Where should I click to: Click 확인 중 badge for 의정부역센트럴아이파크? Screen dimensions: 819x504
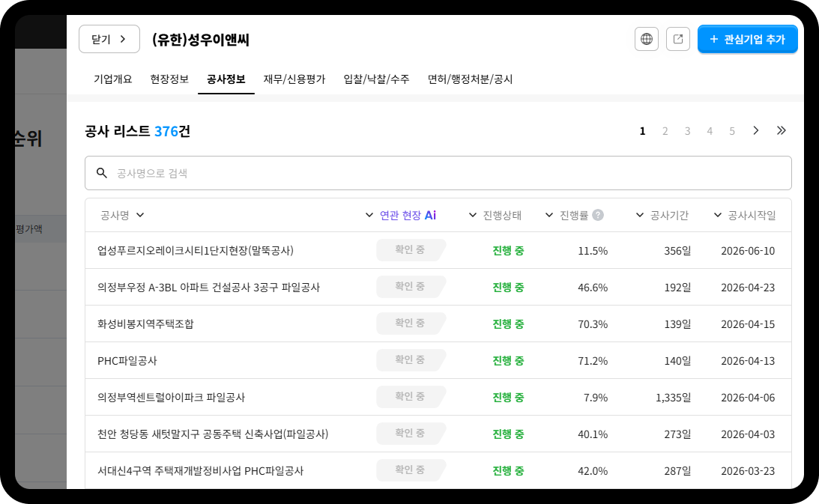pos(411,396)
